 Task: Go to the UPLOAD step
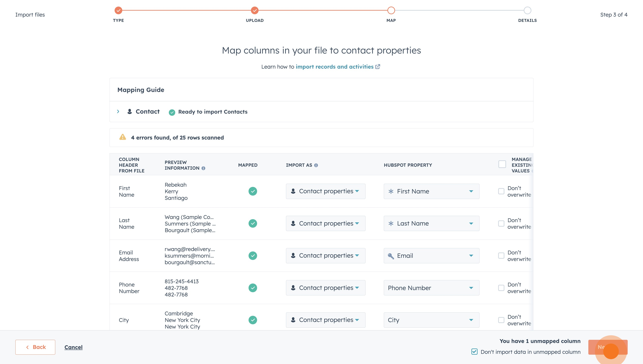(x=255, y=10)
